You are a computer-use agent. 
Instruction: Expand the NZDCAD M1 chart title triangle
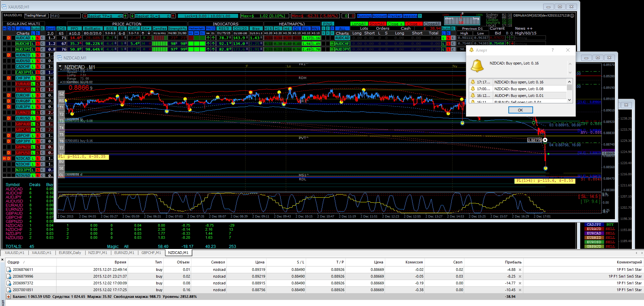pos(60,67)
